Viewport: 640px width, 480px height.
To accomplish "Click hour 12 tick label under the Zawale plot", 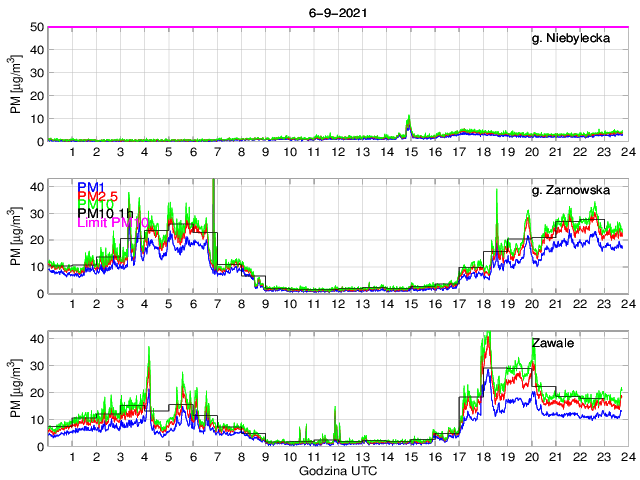I will click(x=337, y=457).
